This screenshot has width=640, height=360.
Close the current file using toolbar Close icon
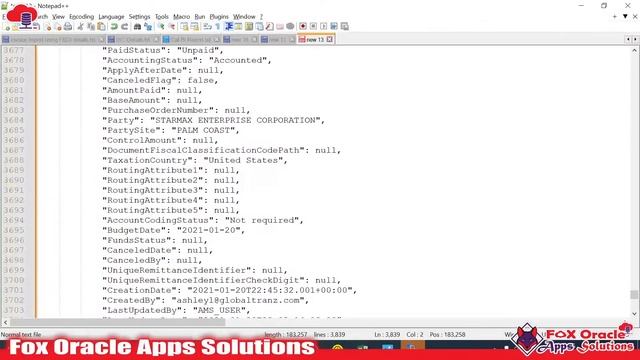click(48, 27)
